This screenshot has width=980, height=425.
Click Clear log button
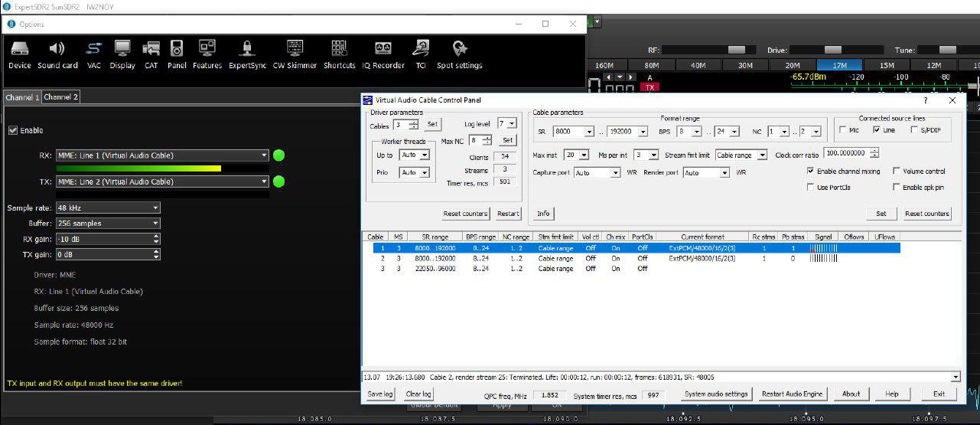point(418,394)
